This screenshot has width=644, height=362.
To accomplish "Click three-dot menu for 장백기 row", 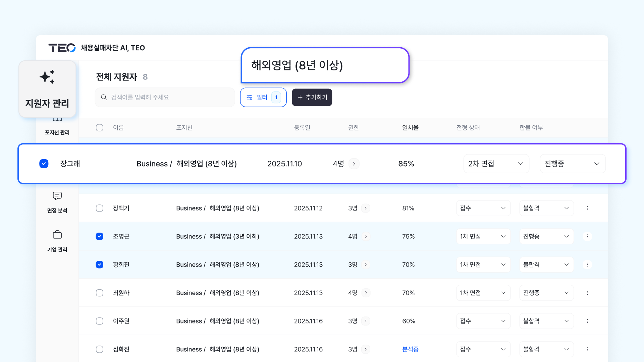I will (587, 208).
